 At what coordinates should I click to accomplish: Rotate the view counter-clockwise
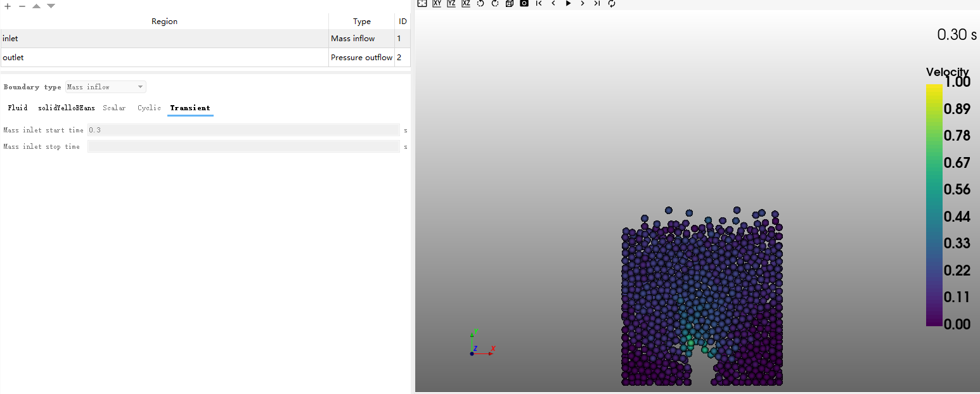[x=480, y=3]
